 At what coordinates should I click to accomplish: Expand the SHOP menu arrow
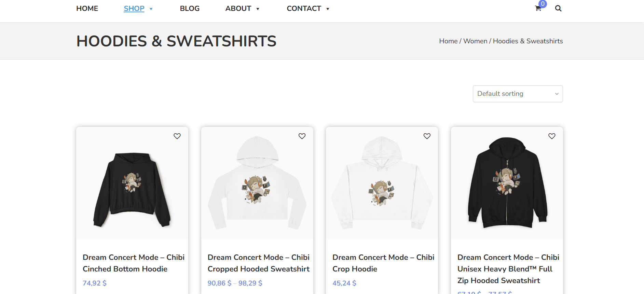click(151, 9)
